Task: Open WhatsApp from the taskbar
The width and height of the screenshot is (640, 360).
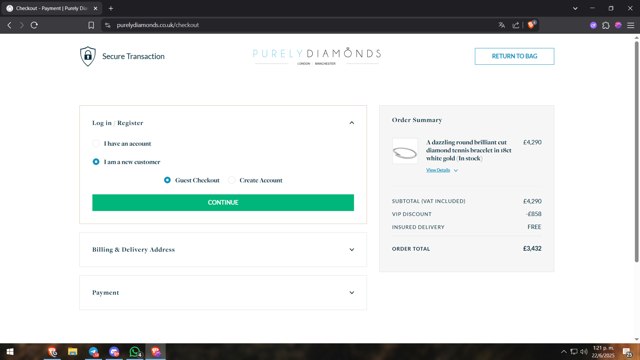Action: pos(135,352)
